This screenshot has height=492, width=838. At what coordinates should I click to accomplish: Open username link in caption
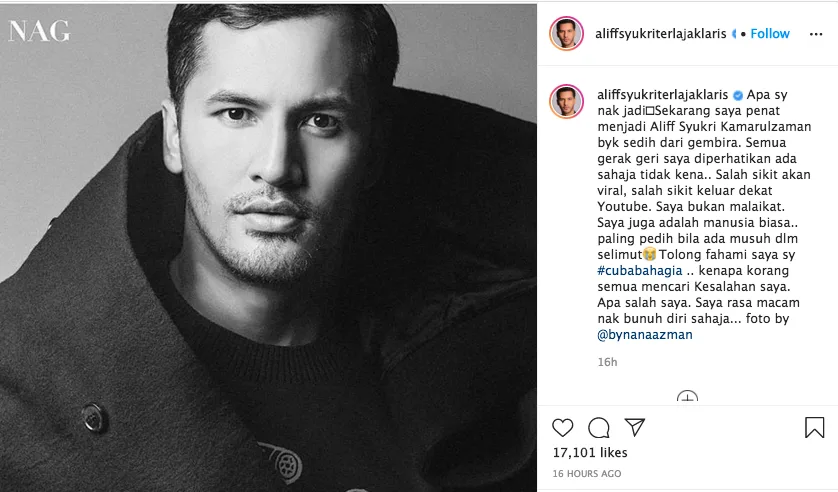[x=663, y=95]
